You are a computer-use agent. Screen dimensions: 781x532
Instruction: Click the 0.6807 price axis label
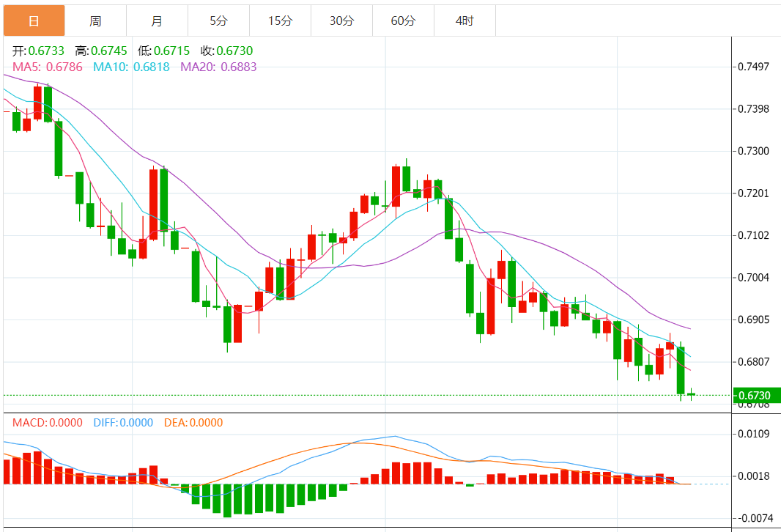754,362
